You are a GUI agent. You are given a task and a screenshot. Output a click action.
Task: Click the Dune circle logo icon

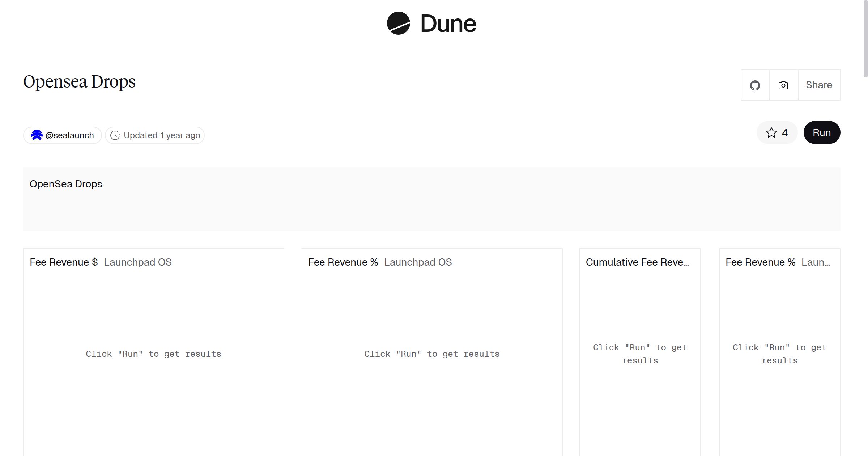(398, 24)
